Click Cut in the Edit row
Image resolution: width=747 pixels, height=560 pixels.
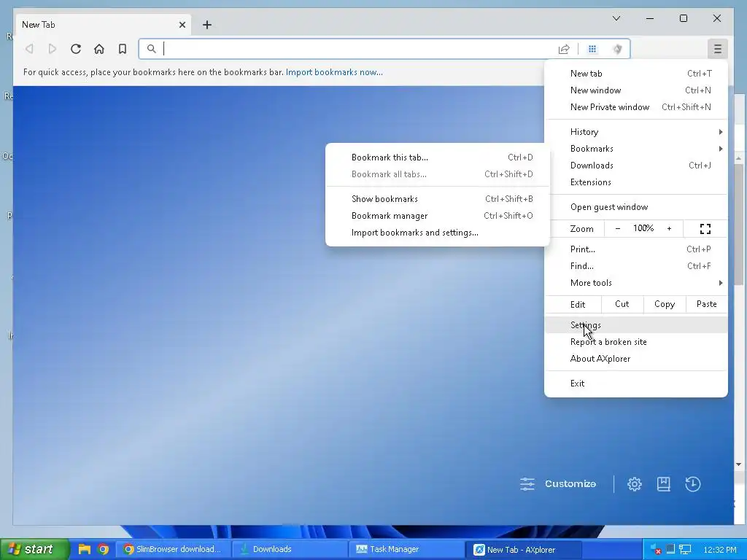point(622,304)
